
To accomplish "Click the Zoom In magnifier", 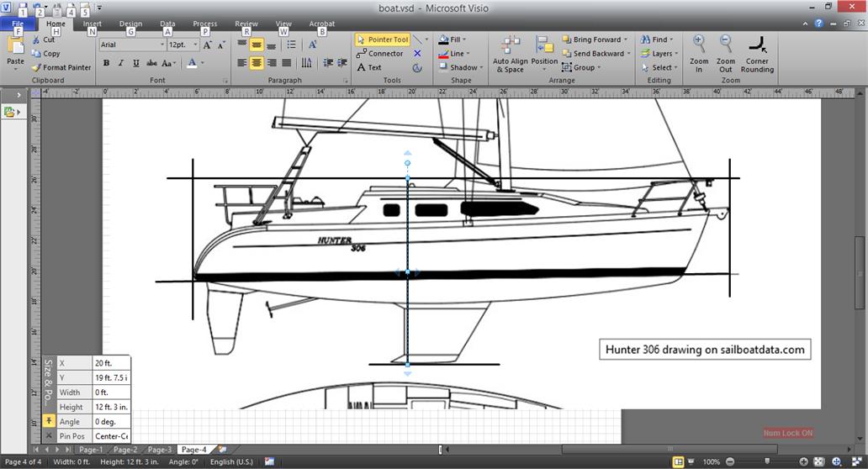I will point(699,54).
